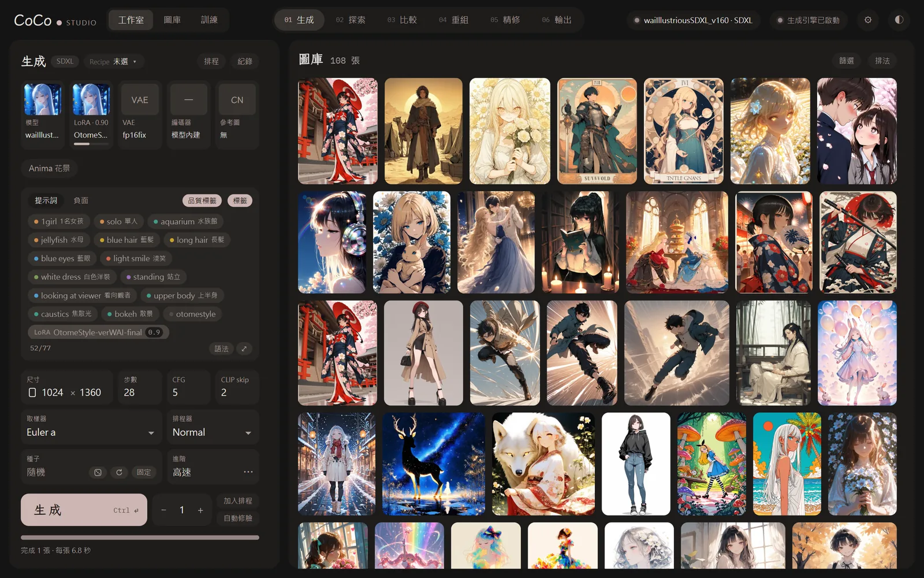This screenshot has width=924, height=578.
Task: Expand the Recipe 未選 dropdown
Action: tap(114, 61)
